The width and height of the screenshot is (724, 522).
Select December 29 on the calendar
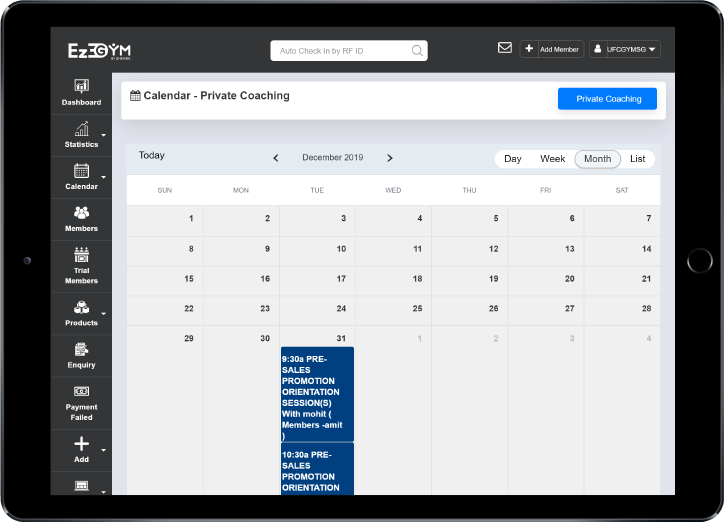[x=189, y=338]
